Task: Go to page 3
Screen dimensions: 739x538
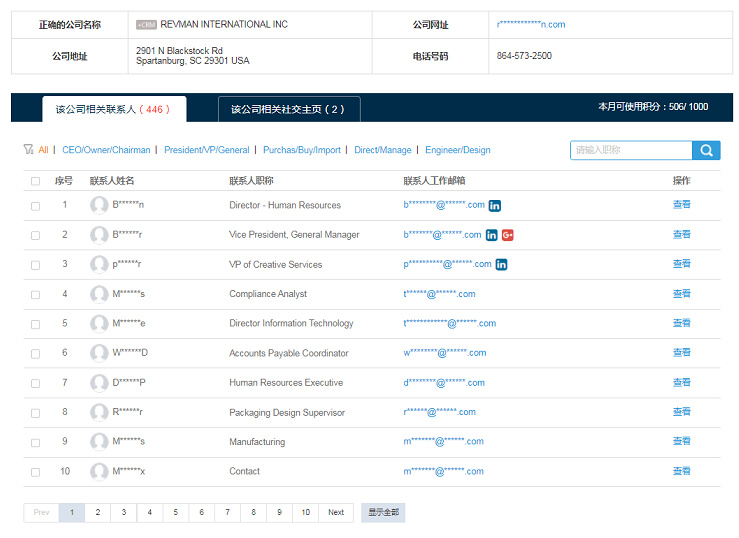Action: coord(123,513)
